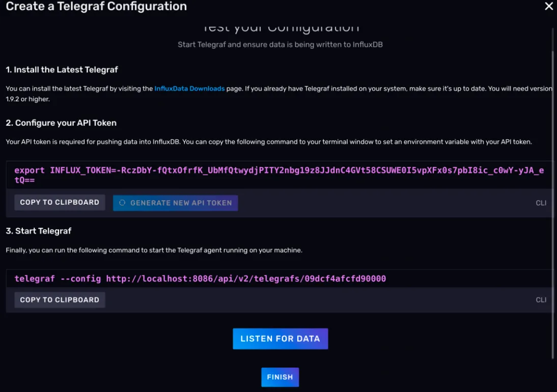Screen dimensions: 557x392
Task: Click the 'Start Telegraf' step heading
Action: 39,231
